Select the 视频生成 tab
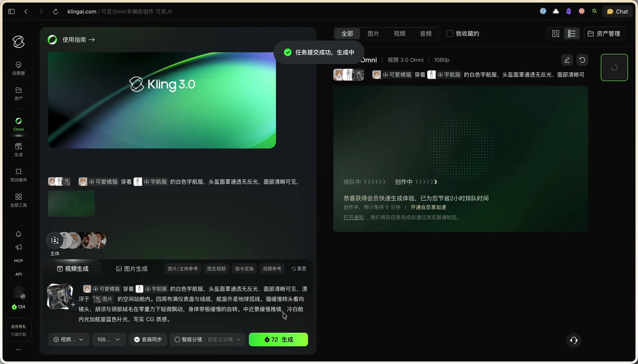Image resolution: width=638 pixels, height=364 pixels. pos(73,269)
